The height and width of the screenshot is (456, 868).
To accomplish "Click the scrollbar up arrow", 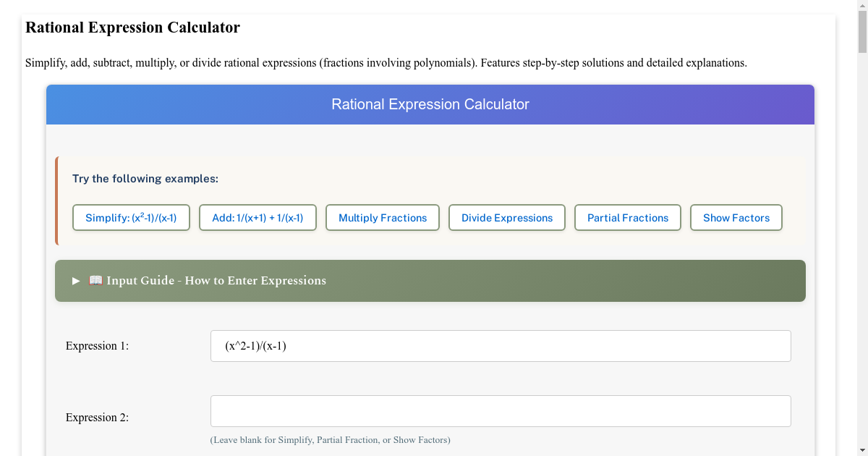I will pyautogui.click(x=862, y=6).
